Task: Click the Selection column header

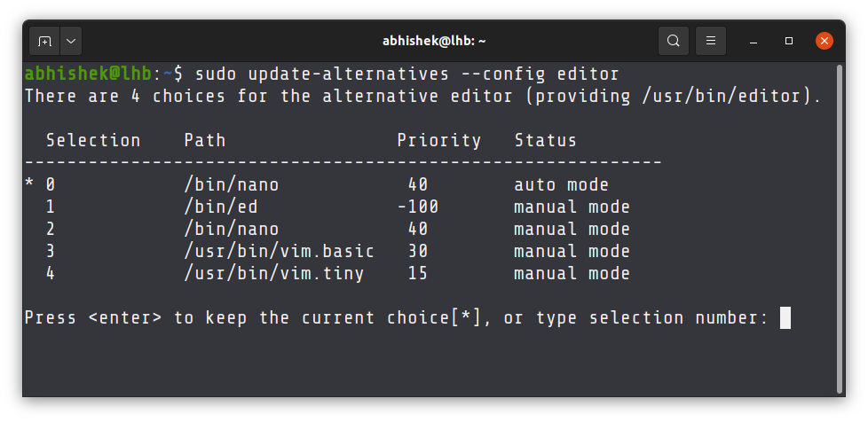Action: pos(93,140)
